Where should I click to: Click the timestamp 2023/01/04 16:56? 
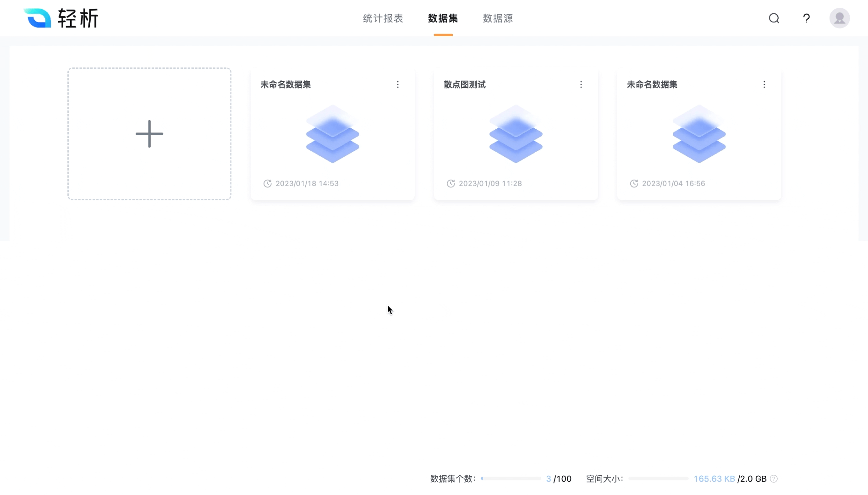coord(674,183)
